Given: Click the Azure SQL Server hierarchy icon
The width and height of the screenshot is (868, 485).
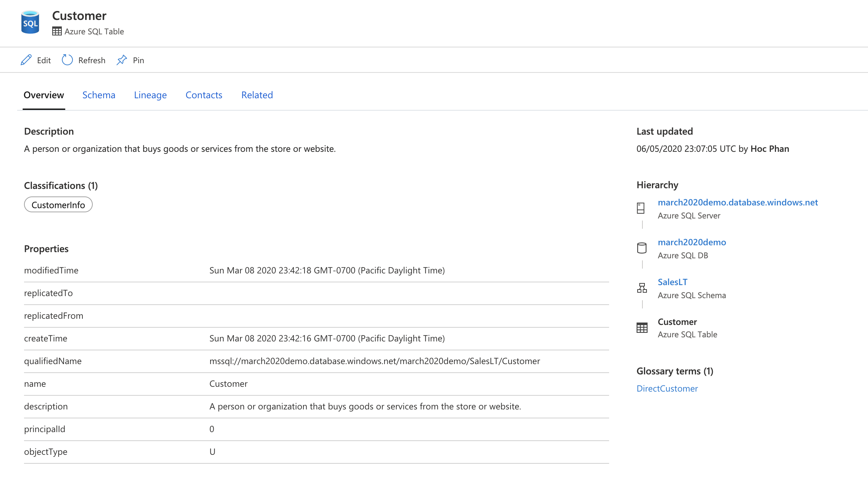Looking at the screenshot, I should point(641,208).
